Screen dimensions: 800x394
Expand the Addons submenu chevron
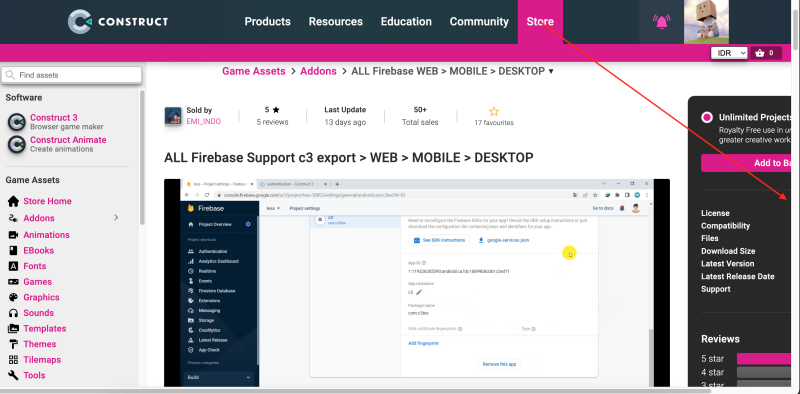point(116,218)
